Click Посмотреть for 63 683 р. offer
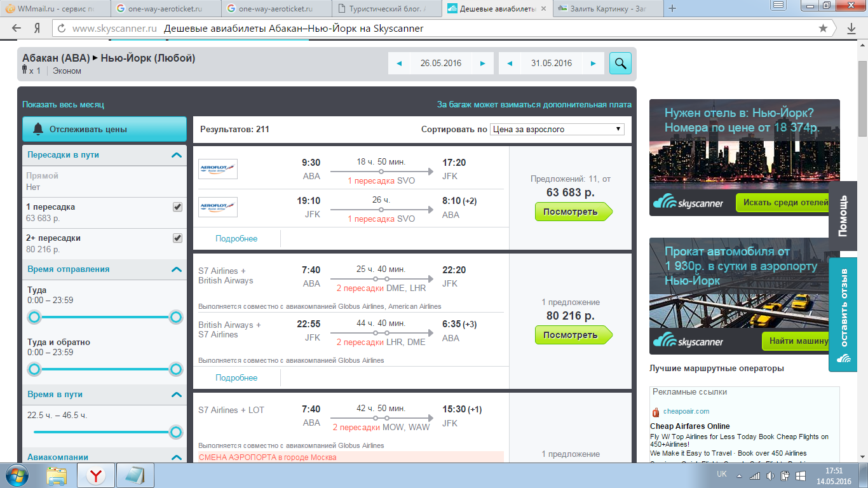The height and width of the screenshot is (488, 868). click(574, 212)
